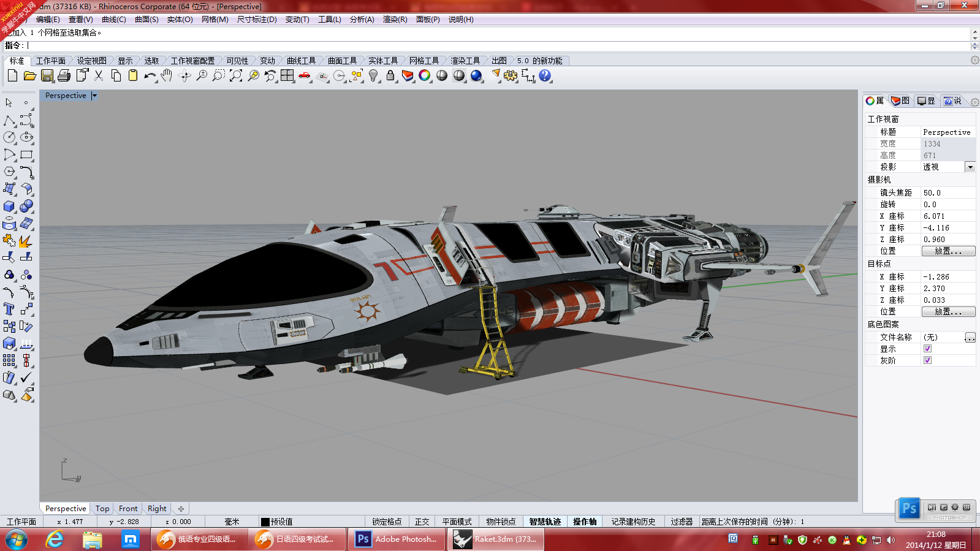980x551 pixels.
Task: Click the Zoom selected icon
Action: point(253,75)
